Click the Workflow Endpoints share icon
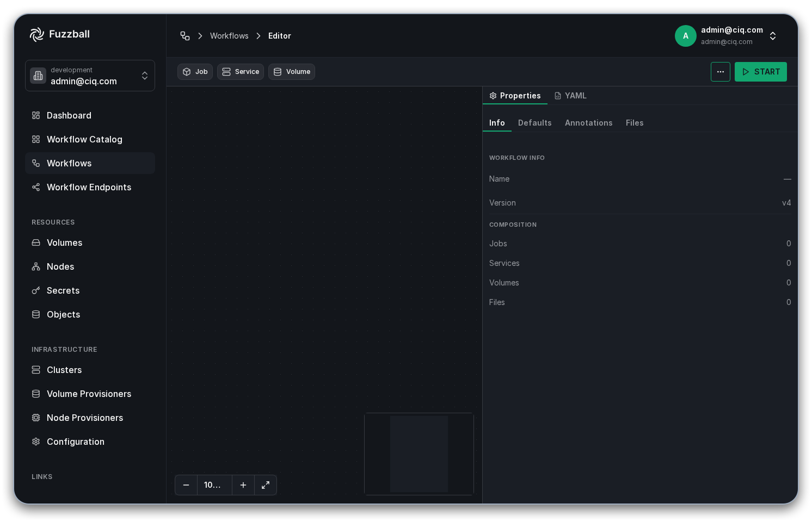Screen dimensions: 812x522 (x=36, y=187)
